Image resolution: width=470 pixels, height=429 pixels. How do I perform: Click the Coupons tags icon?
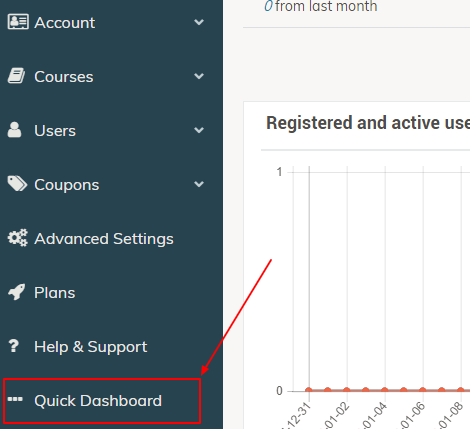coord(17,184)
